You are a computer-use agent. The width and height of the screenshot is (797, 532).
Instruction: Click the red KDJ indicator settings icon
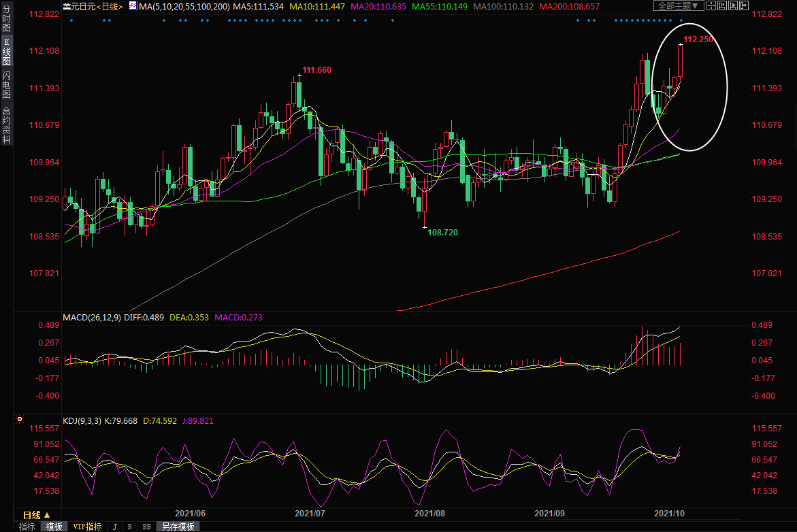click(20, 420)
